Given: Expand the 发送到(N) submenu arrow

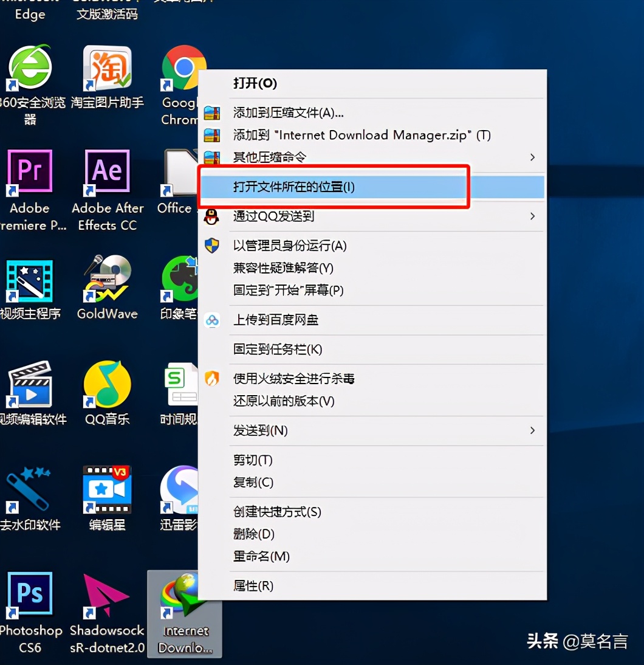Looking at the screenshot, I should 532,430.
